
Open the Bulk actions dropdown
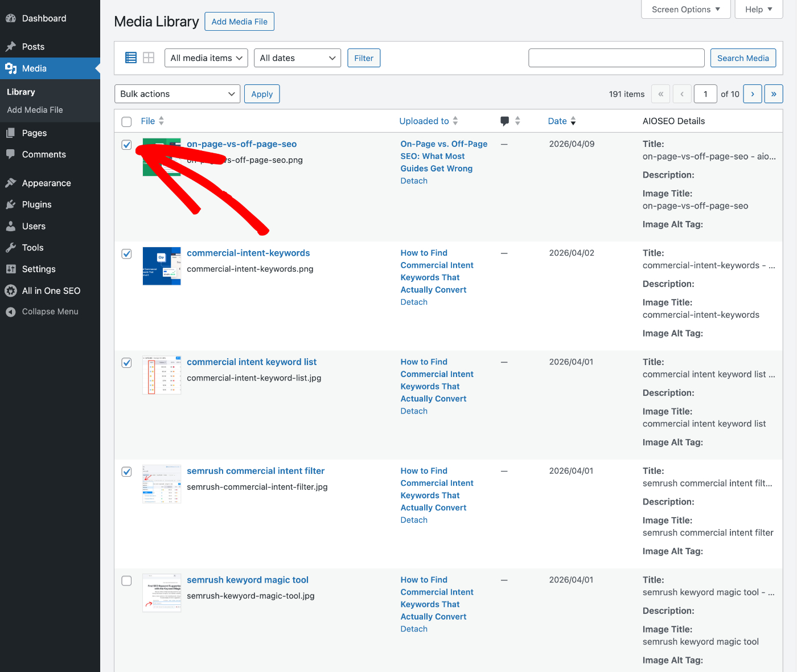pyautogui.click(x=178, y=94)
